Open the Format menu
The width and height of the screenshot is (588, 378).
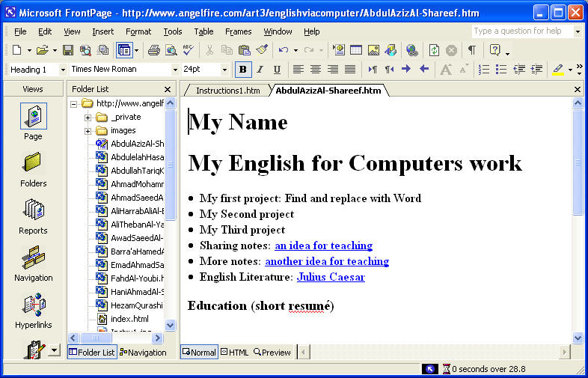(138, 31)
